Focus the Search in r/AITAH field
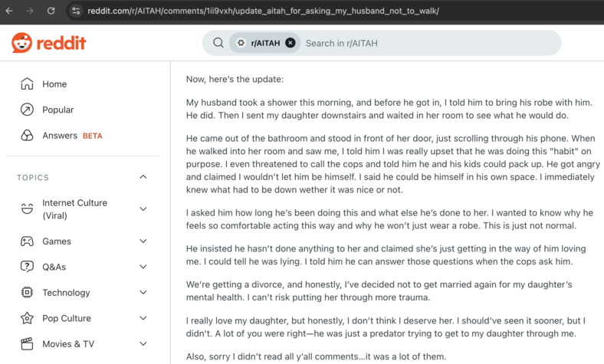Screen dimensions: 604x364 (x=429, y=43)
